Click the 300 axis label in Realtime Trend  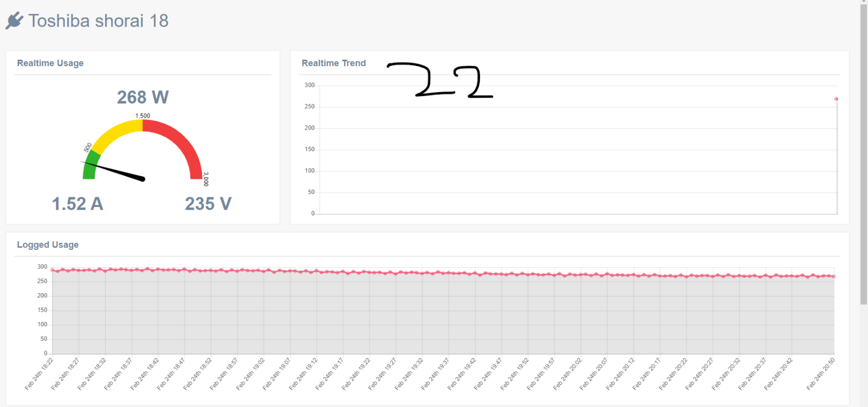click(309, 85)
